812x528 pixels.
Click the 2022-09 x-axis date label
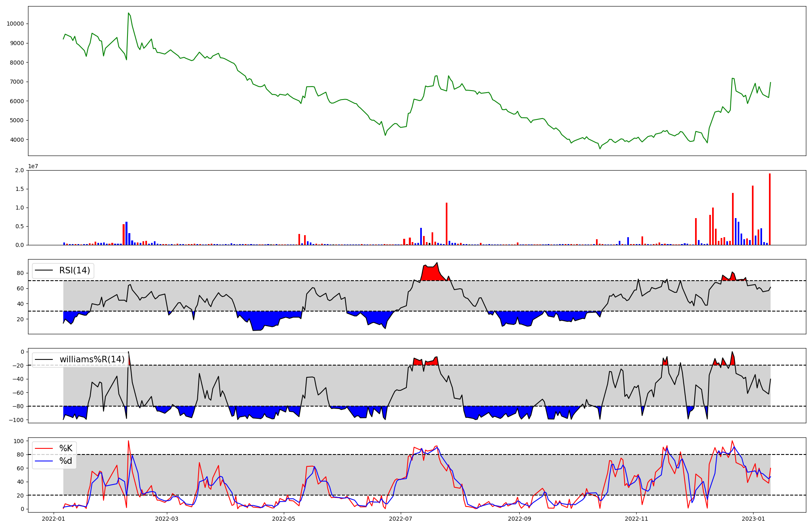click(519, 519)
